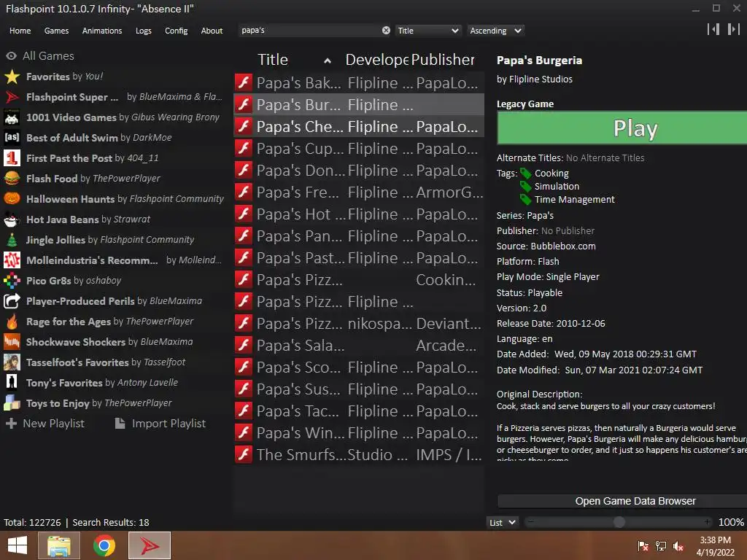Sort by the Developer column header
The height and width of the screenshot is (560, 747).
[377, 60]
